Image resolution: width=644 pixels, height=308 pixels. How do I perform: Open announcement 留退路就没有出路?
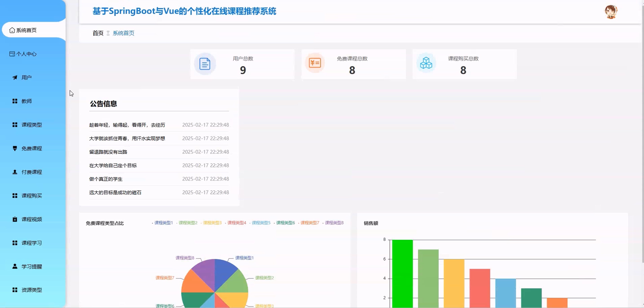108,152
